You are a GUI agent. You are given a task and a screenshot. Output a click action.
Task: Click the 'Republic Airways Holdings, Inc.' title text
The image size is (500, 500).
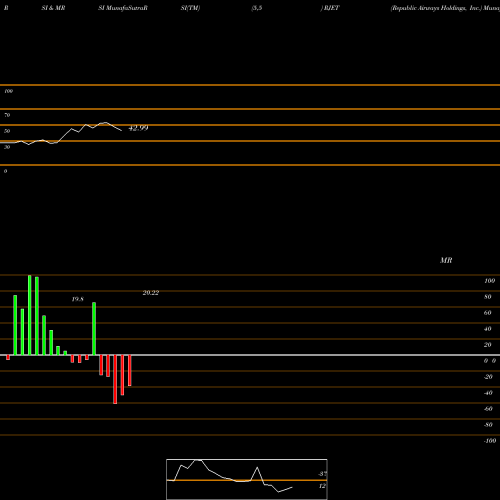(437, 8)
